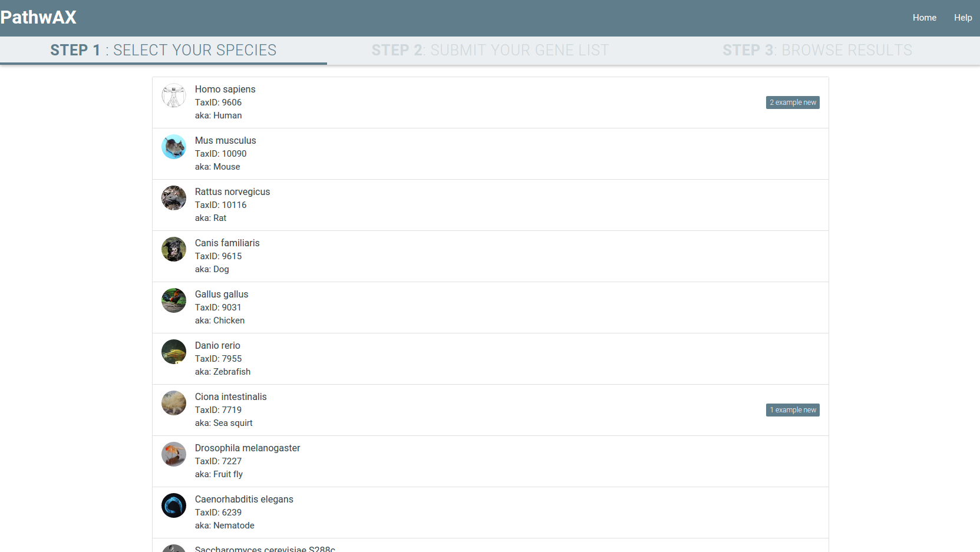
Task: Click the Danio rerio zebrafish icon
Action: (174, 352)
